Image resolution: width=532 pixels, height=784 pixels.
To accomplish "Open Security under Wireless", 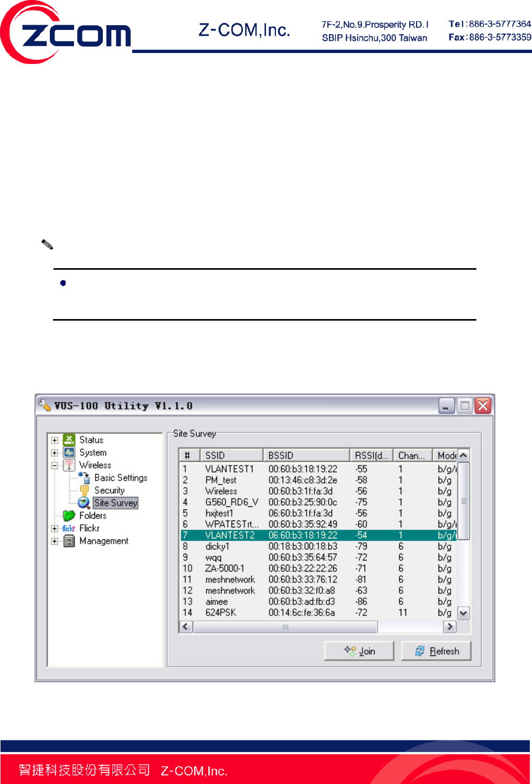I will click(110, 490).
